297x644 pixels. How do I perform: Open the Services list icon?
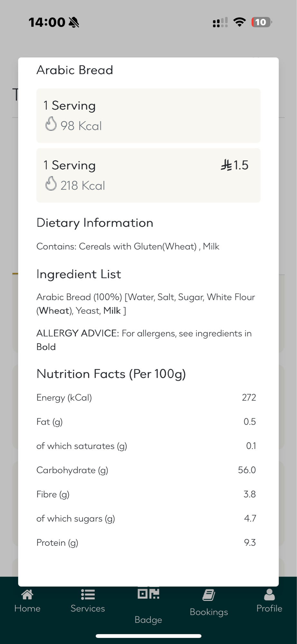click(88, 595)
